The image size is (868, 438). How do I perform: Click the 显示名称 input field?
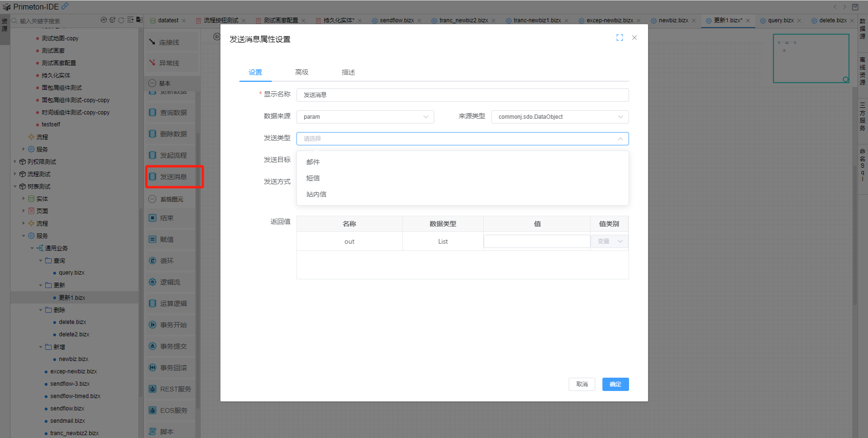pyautogui.click(x=462, y=95)
